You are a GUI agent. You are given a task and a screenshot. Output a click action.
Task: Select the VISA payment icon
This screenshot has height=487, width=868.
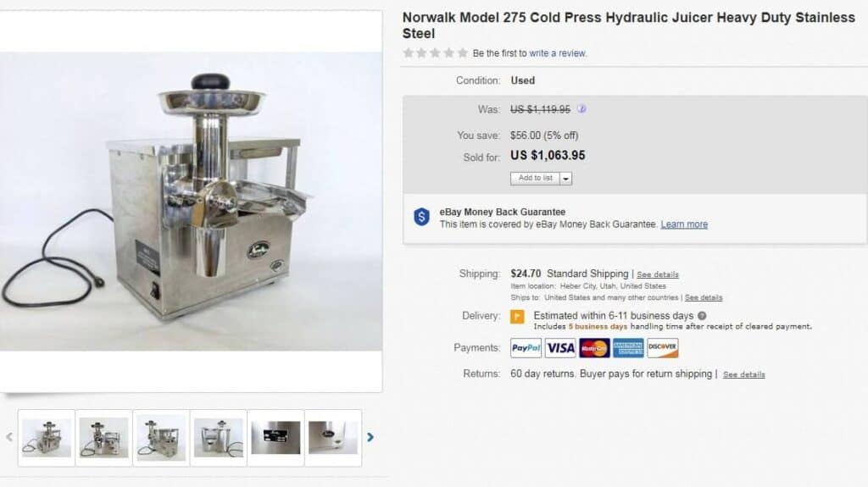pyautogui.click(x=560, y=348)
